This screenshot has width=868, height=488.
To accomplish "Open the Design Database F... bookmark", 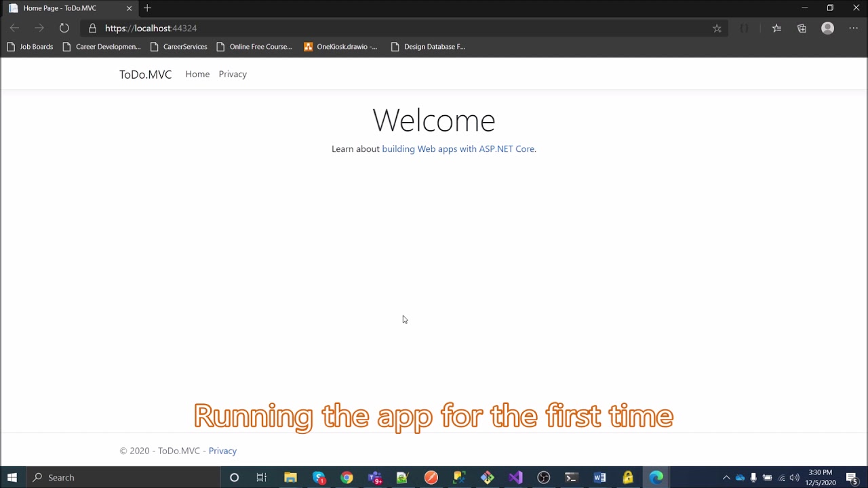I will point(429,47).
